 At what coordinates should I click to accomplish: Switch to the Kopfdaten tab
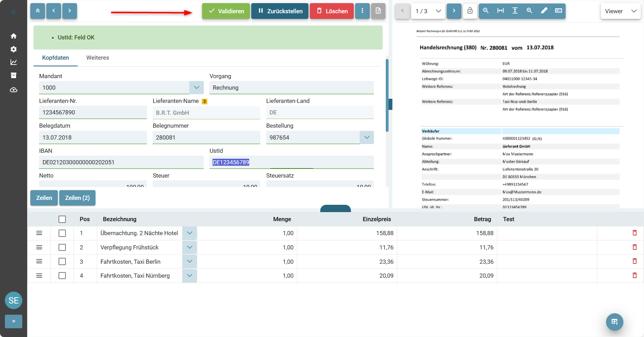tap(55, 58)
